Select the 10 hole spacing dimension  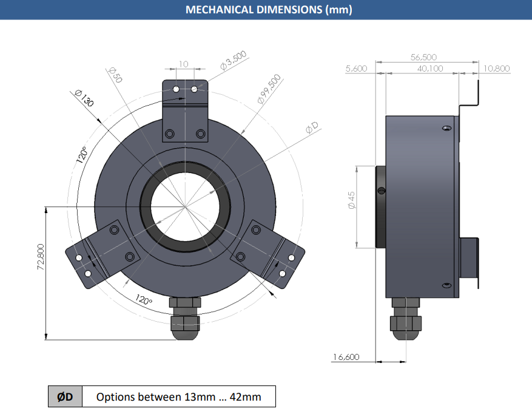tap(183, 64)
